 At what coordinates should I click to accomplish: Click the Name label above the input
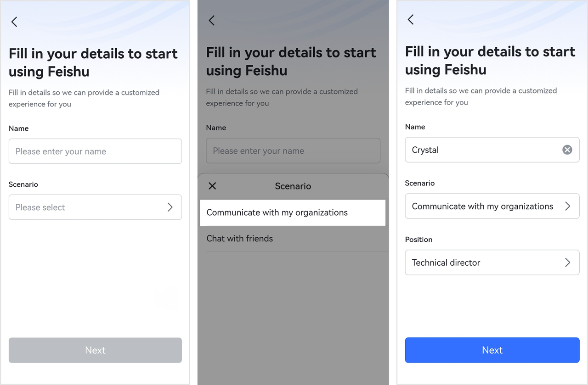pyautogui.click(x=18, y=128)
